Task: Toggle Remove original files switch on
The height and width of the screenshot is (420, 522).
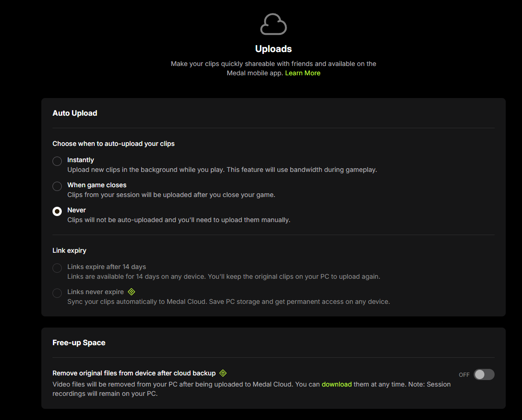Action: tap(484, 374)
